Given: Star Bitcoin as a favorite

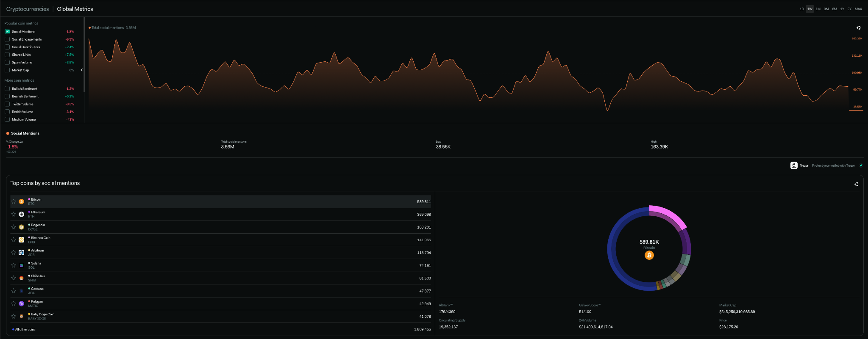Looking at the screenshot, I should pyautogui.click(x=14, y=202).
